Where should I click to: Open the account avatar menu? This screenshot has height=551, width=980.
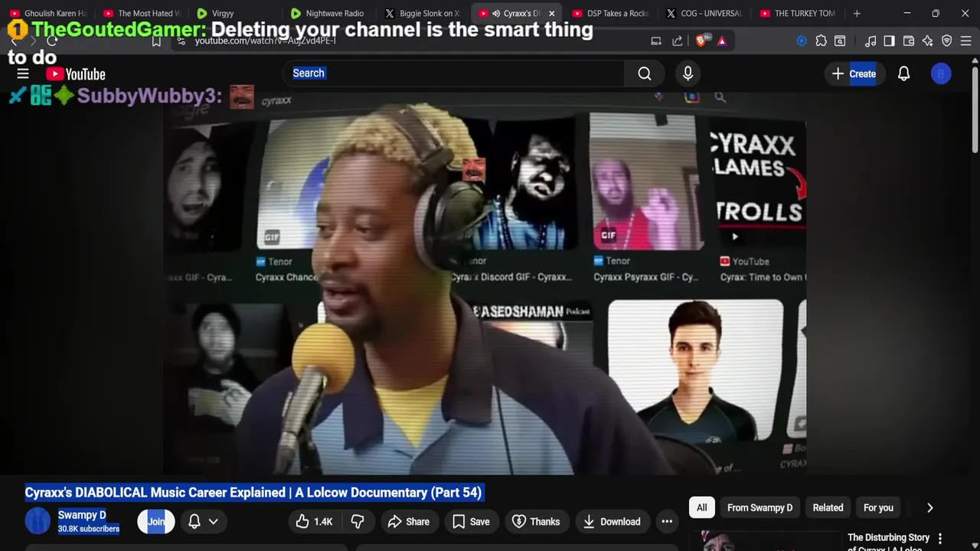(x=941, y=73)
